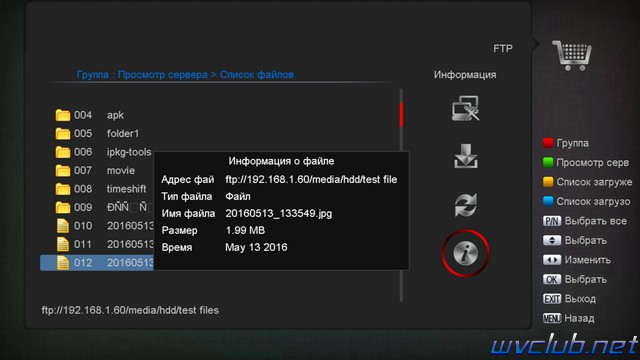Select row 005 folder1

[x=220, y=133]
